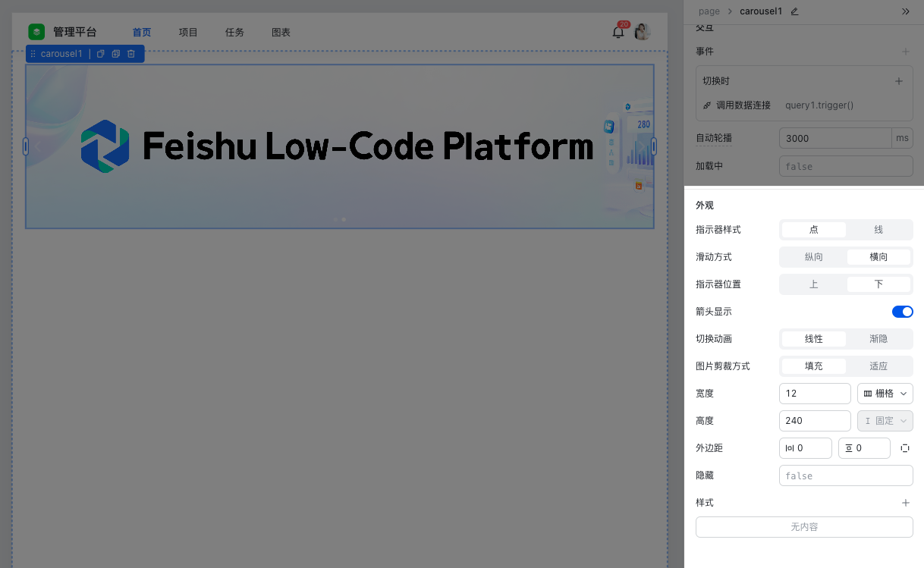Click the 高度 input showing 240
The height and width of the screenshot is (568, 924).
pyautogui.click(x=815, y=421)
